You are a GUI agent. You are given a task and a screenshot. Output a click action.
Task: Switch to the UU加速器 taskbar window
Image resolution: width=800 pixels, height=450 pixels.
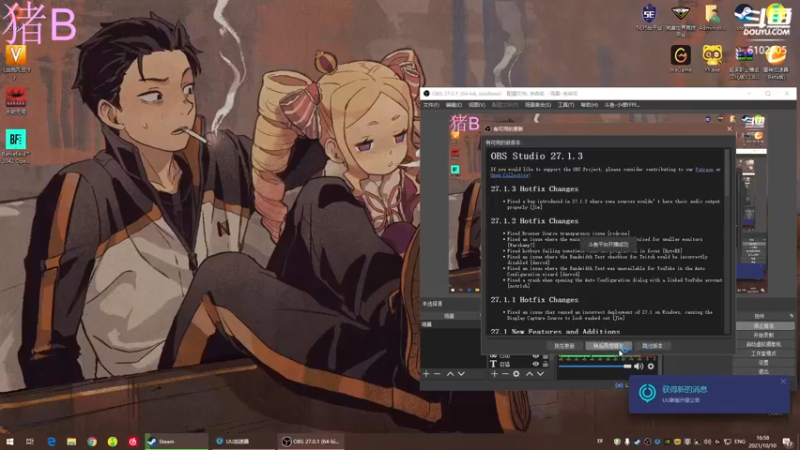tap(244, 441)
